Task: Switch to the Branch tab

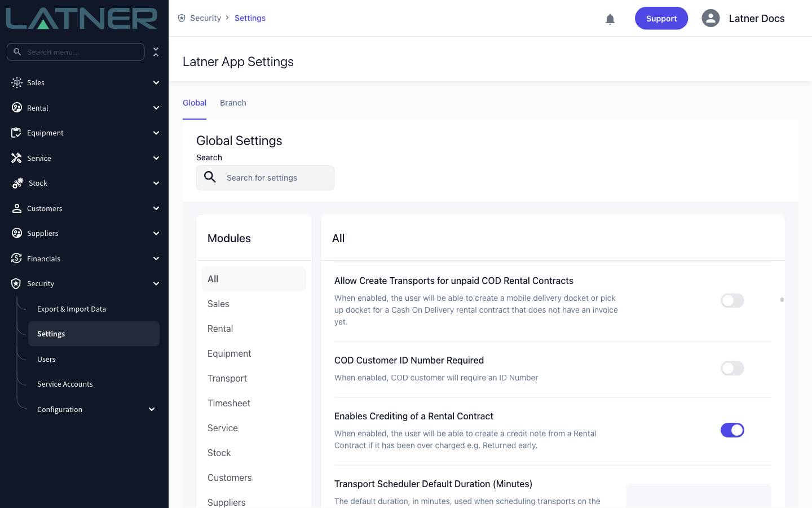Action: 233,103
